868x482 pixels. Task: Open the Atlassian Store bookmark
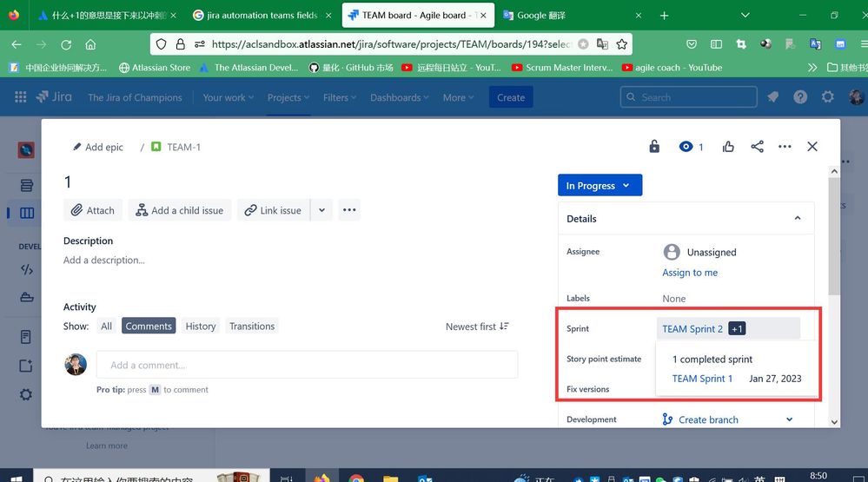155,68
